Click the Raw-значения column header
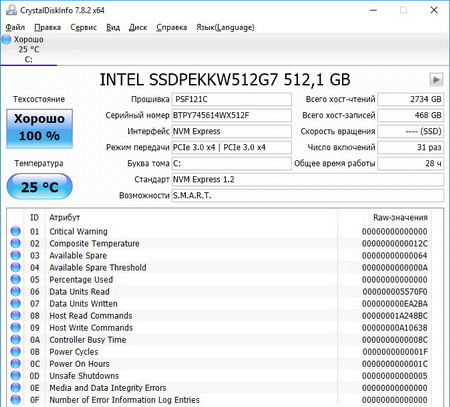This screenshot has width=450, height=407. (400, 218)
